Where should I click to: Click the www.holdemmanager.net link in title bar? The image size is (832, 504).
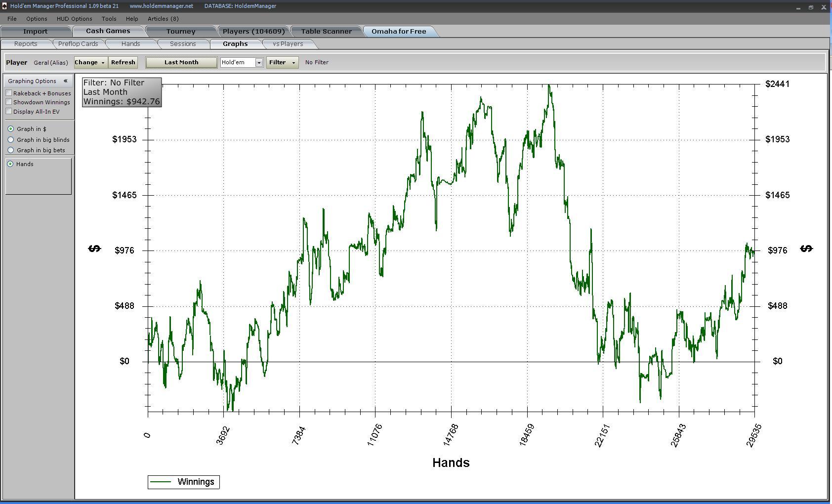(162, 6)
